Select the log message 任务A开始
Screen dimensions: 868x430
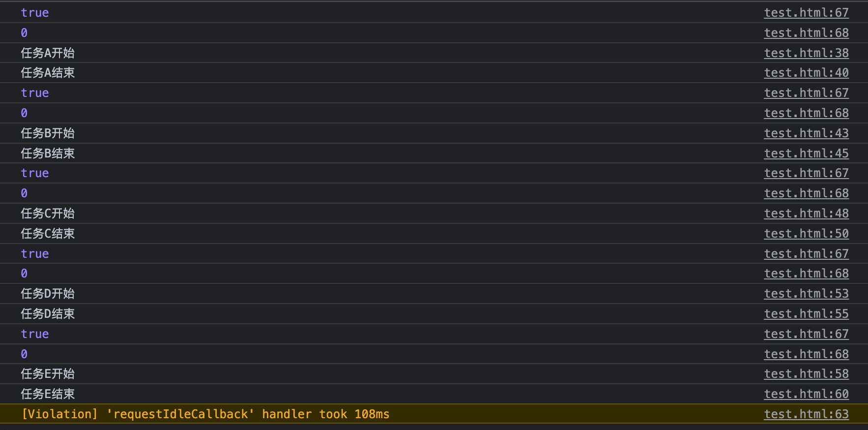48,53
